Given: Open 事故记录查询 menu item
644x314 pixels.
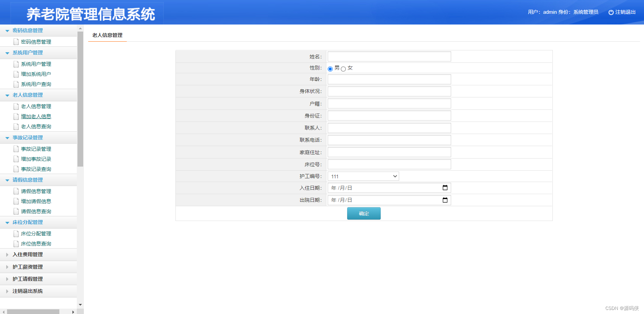Looking at the screenshot, I should coord(36,169).
